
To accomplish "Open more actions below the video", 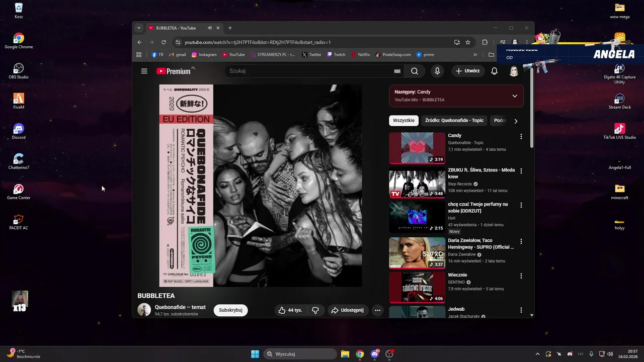I will pos(377,310).
